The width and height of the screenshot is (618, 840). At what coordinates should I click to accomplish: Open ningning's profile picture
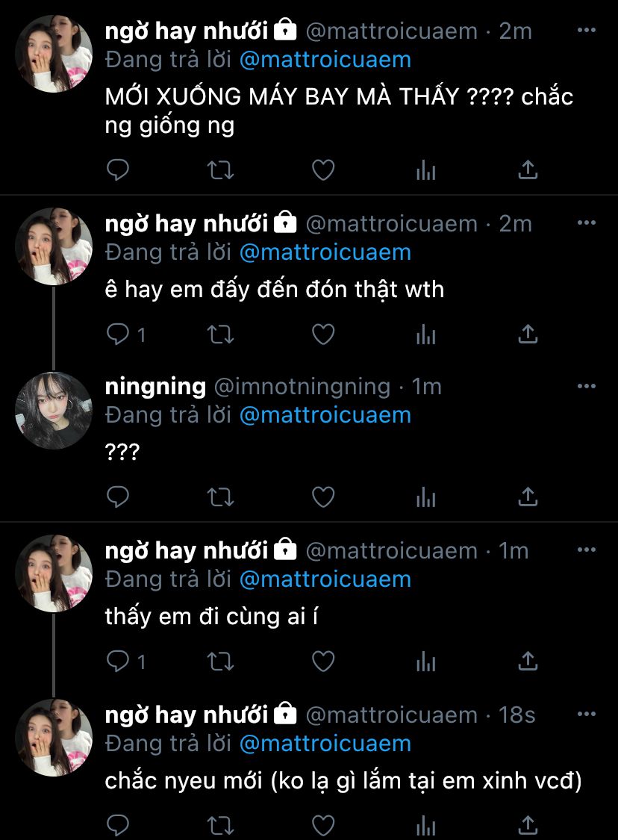coord(53,411)
